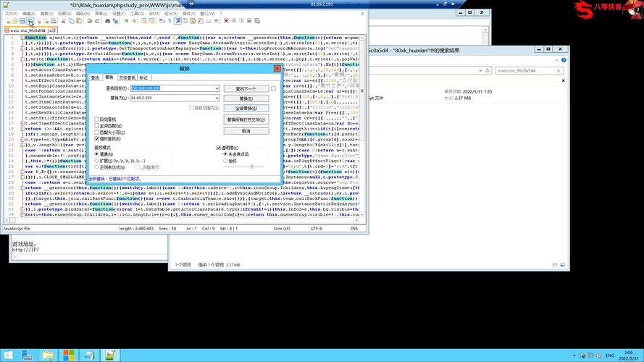Select 普通 search mode radio
This screenshot has width=644, height=362.
[x=97, y=154]
